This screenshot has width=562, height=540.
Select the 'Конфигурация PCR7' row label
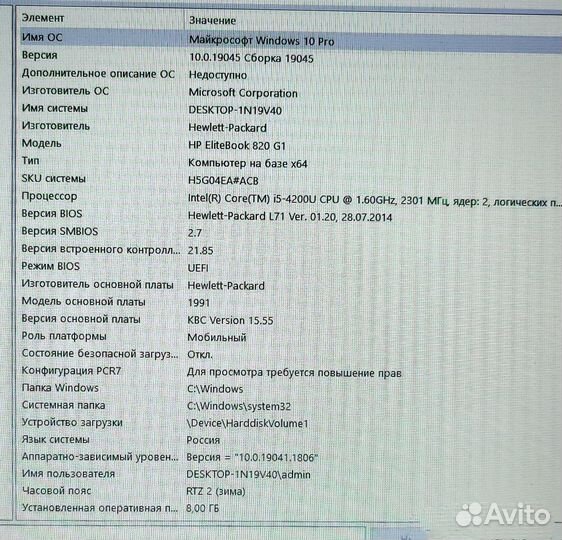point(71,371)
